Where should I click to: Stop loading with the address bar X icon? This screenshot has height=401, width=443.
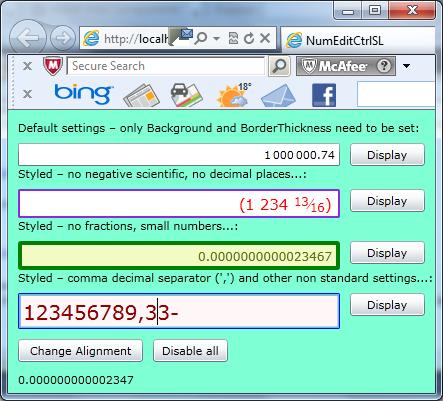(265, 38)
